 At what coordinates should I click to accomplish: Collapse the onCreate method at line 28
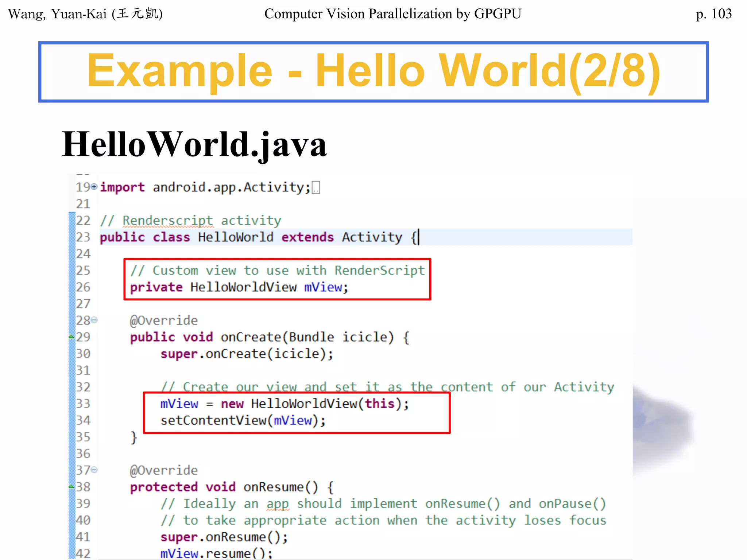[x=94, y=320]
